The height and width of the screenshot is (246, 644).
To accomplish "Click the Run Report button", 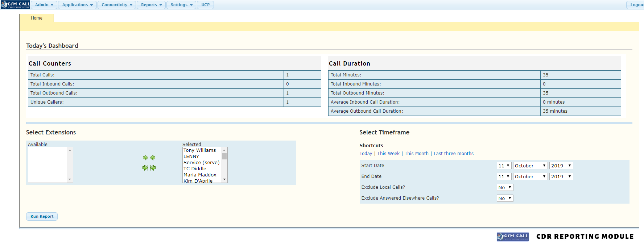I will coord(42,216).
